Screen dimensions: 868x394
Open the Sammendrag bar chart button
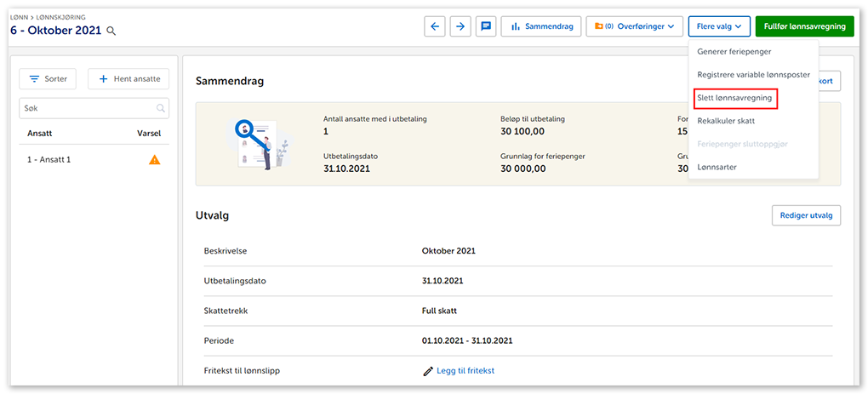[541, 26]
